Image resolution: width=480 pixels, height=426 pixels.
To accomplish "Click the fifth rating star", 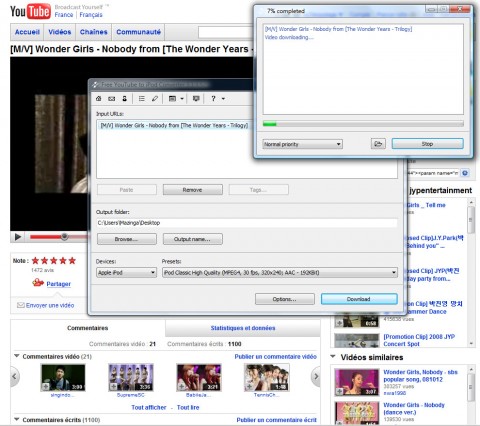I will pyautogui.click(x=72, y=261).
